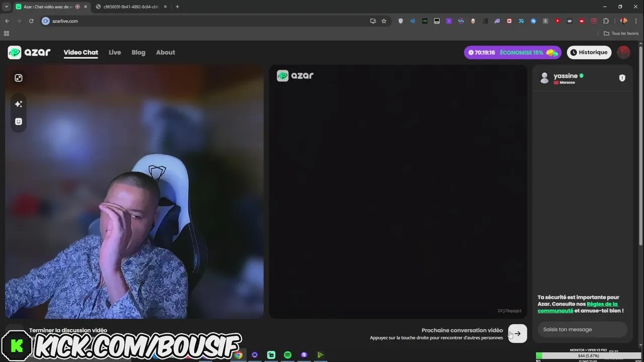The width and height of the screenshot is (644, 362).
Task: Open the Chrome extensions puzzle icon
Action: coord(606,21)
